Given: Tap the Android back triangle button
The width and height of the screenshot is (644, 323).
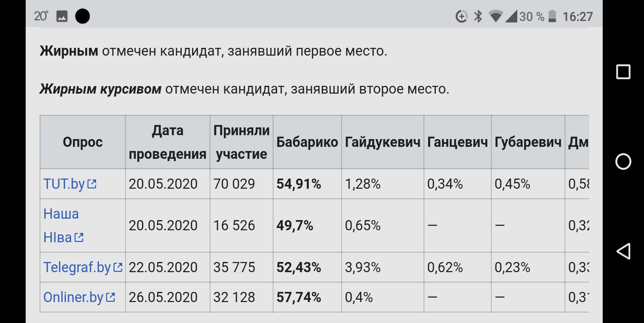Looking at the screenshot, I should [x=623, y=251].
